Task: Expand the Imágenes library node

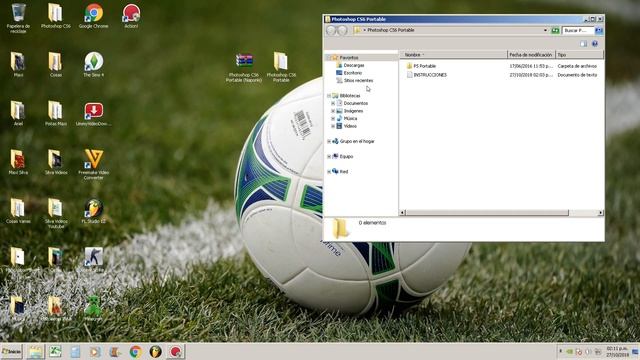Action: pyautogui.click(x=333, y=111)
